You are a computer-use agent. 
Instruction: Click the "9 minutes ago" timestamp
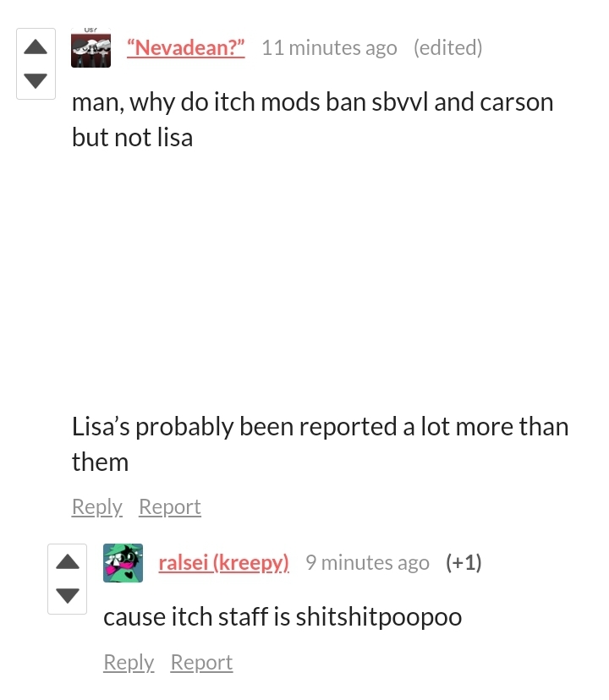click(x=367, y=562)
